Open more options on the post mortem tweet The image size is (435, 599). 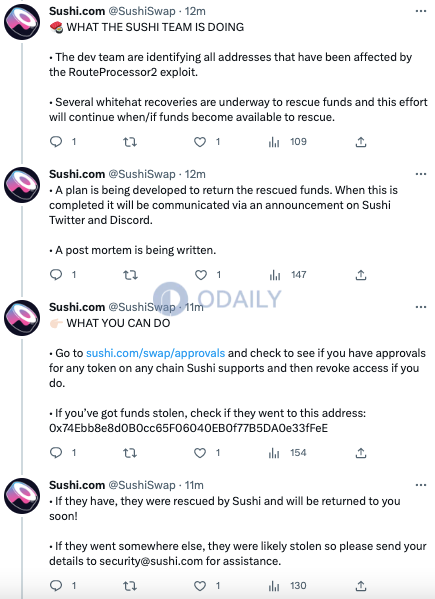(x=421, y=174)
